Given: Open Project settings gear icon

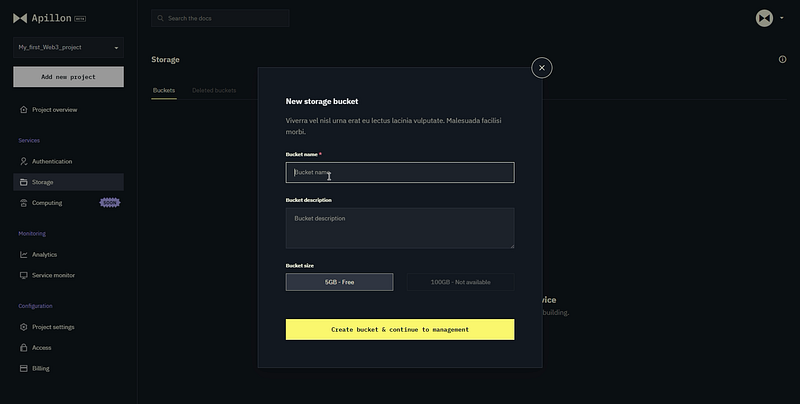Looking at the screenshot, I should tap(23, 327).
